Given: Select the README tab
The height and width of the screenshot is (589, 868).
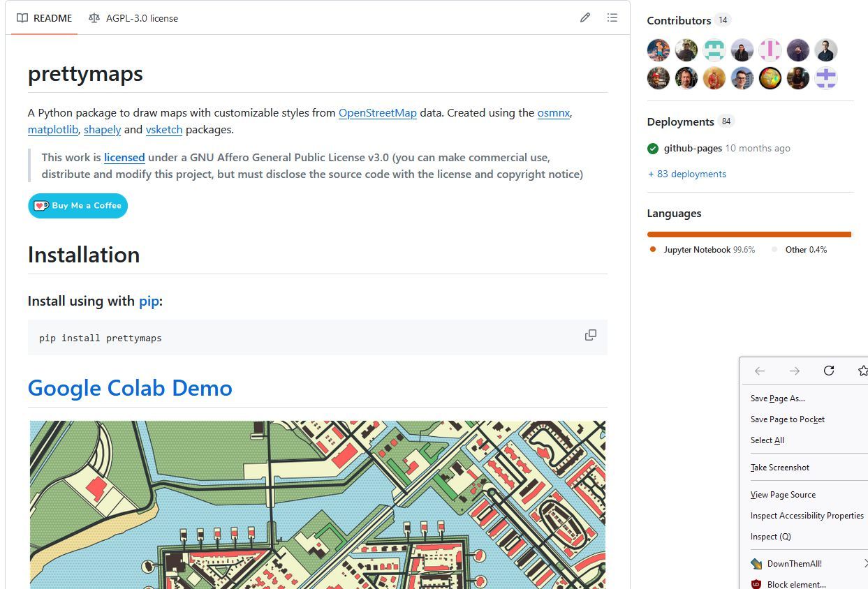Looking at the screenshot, I should click(45, 18).
